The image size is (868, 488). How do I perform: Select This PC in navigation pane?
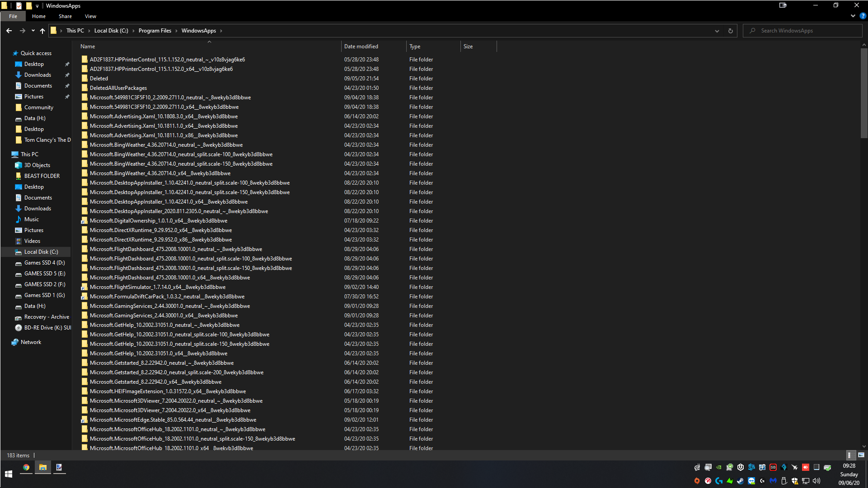(x=29, y=154)
